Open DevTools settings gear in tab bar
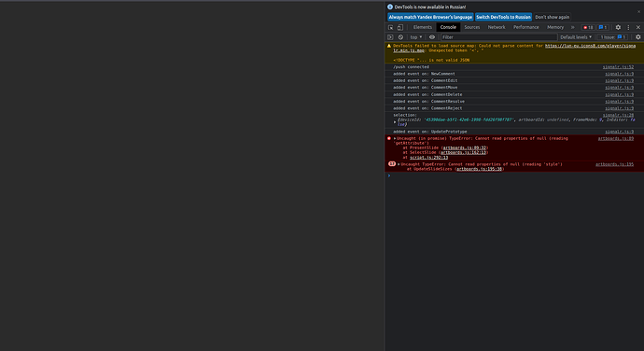This screenshot has width=644, height=351. click(x=618, y=27)
